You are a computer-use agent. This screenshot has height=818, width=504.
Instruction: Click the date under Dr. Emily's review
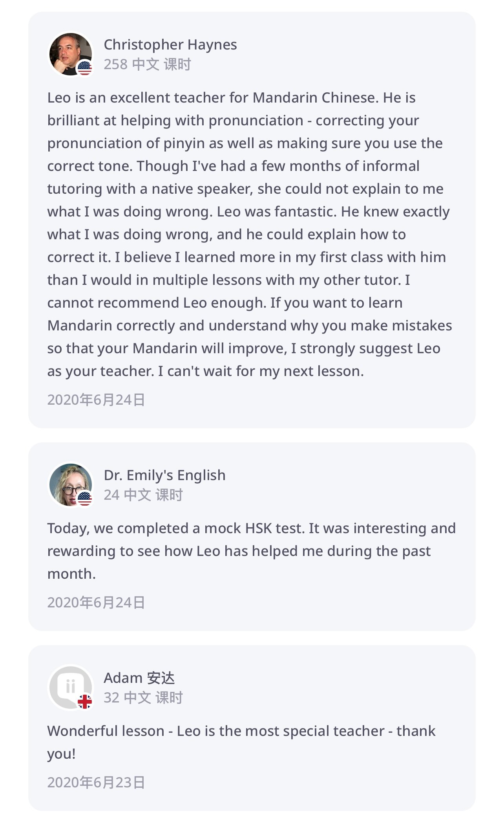tap(96, 603)
